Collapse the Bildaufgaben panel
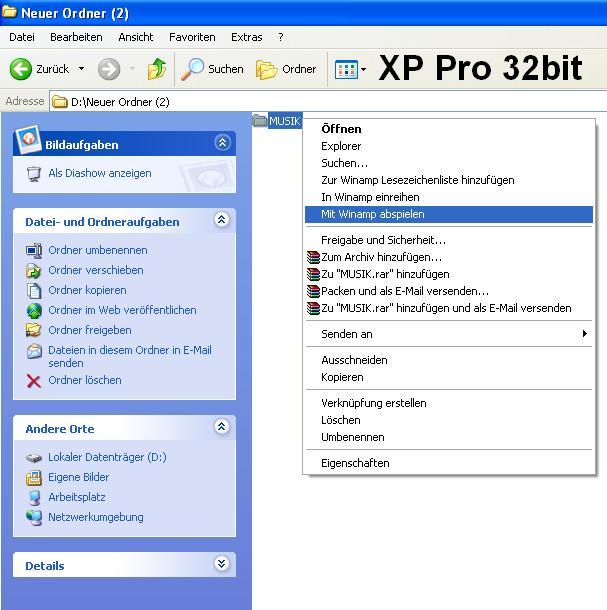Screen dimensions: 607x610 (x=222, y=142)
